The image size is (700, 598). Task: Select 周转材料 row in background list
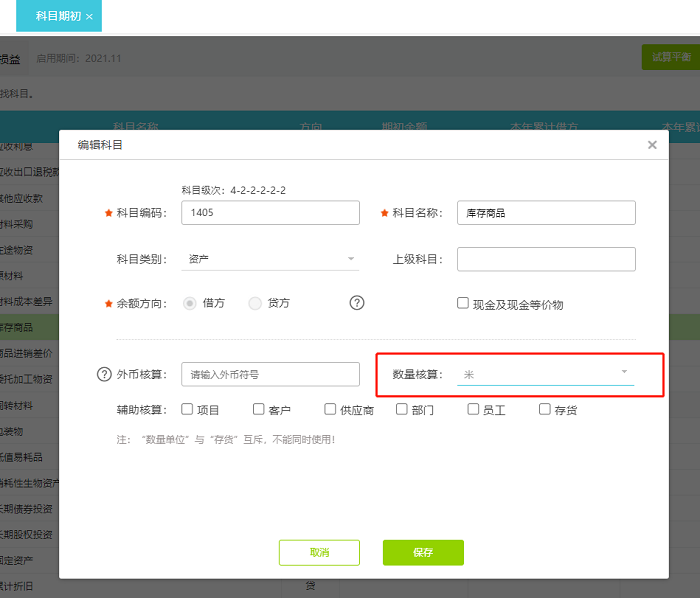coord(29,405)
